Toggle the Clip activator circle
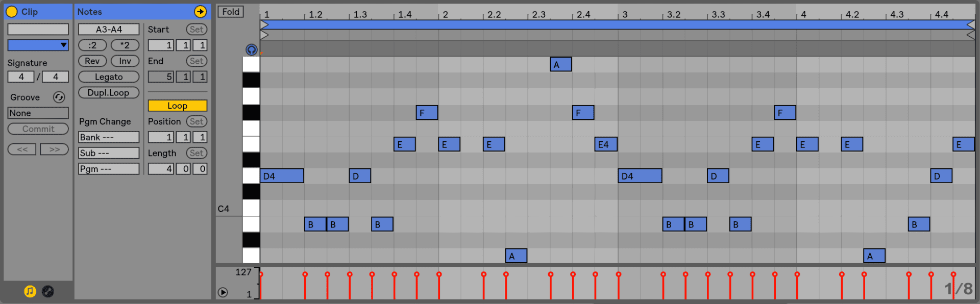 tap(12, 11)
